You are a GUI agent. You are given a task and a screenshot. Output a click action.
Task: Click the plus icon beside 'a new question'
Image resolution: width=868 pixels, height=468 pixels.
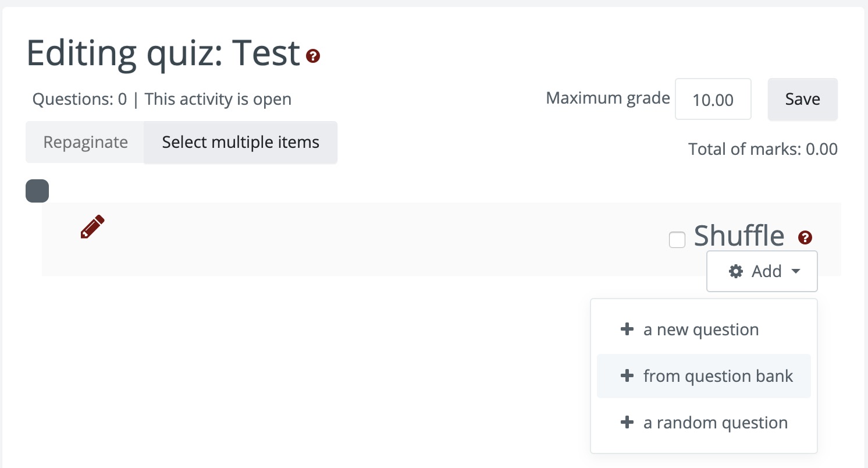(627, 329)
